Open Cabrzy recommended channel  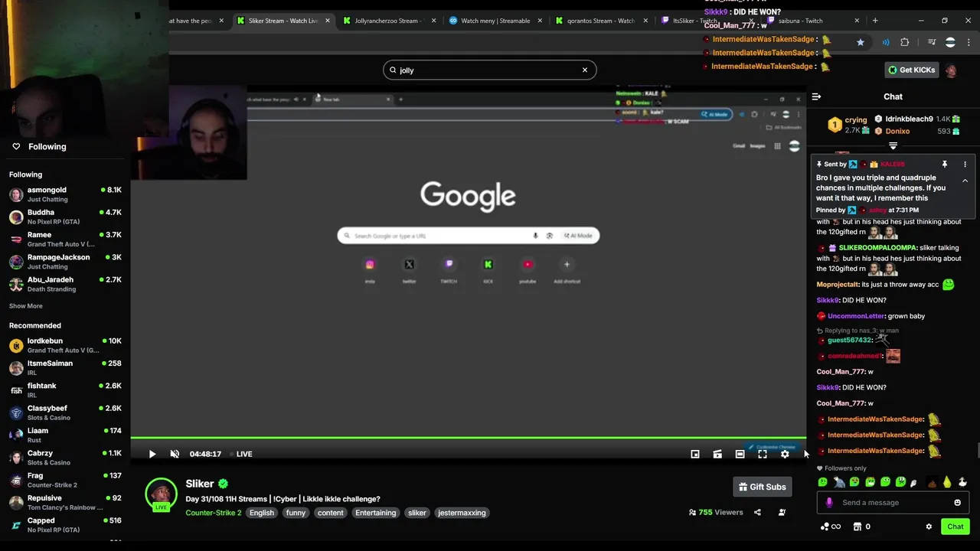(x=65, y=458)
